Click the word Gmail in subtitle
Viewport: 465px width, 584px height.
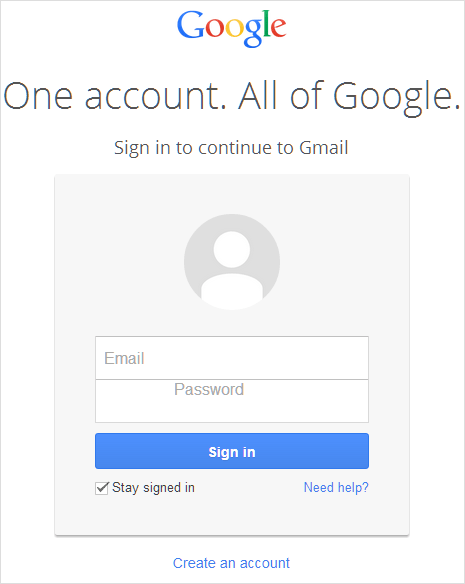(324, 147)
